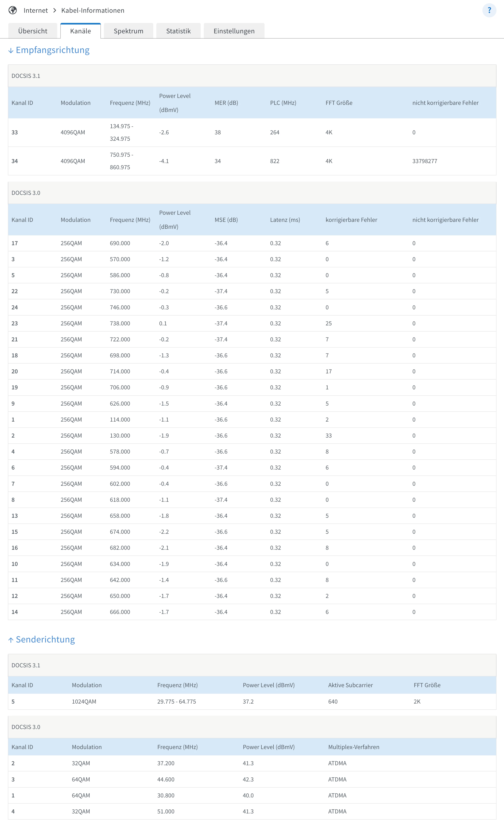Open the Einstellungen tab
504x825 pixels.
234,31
